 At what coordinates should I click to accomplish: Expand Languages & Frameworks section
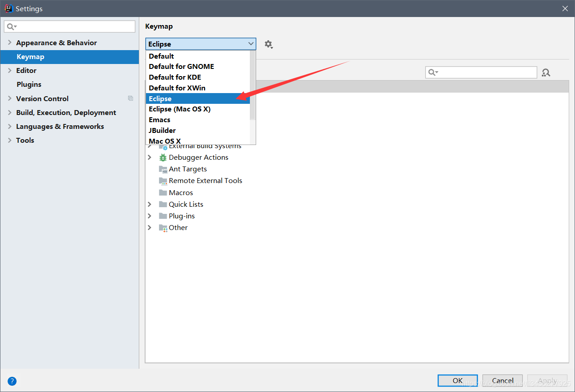pyautogui.click(x=10, y=126)
